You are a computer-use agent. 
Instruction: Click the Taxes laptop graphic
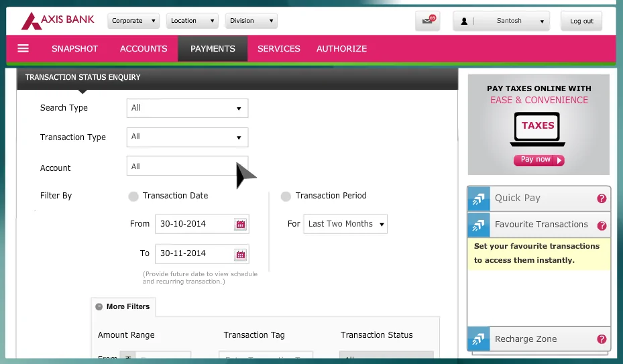pos(538,129)
